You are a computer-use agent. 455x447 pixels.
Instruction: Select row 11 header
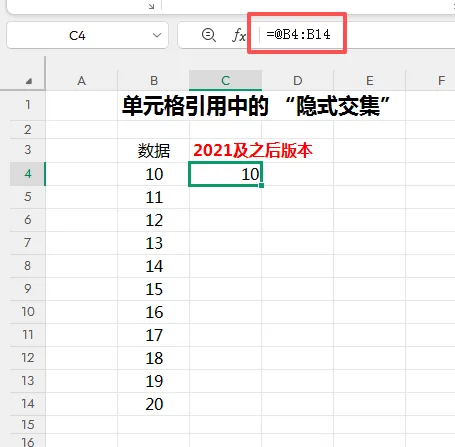point(28,335)
